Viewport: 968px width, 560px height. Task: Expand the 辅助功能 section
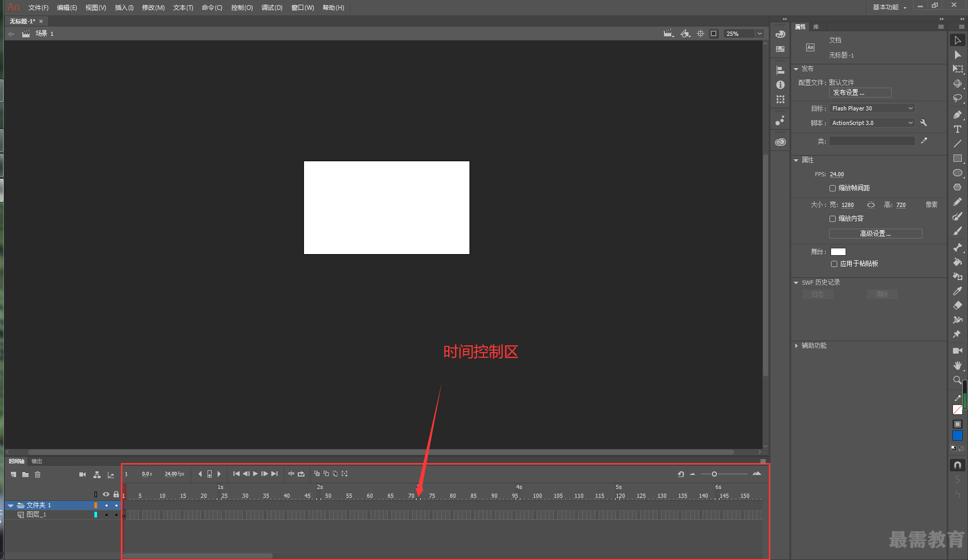pos(796,346)
